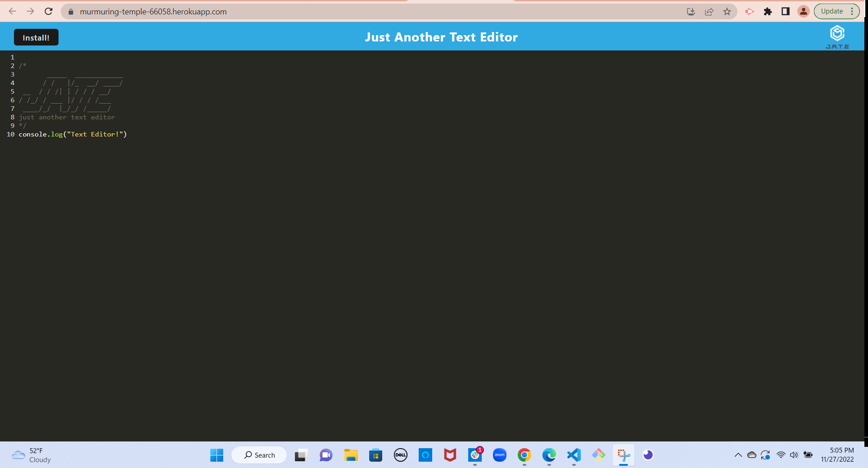
Task: Open the browser Extensions puzzle icon
Action: [x=768, y=11]
